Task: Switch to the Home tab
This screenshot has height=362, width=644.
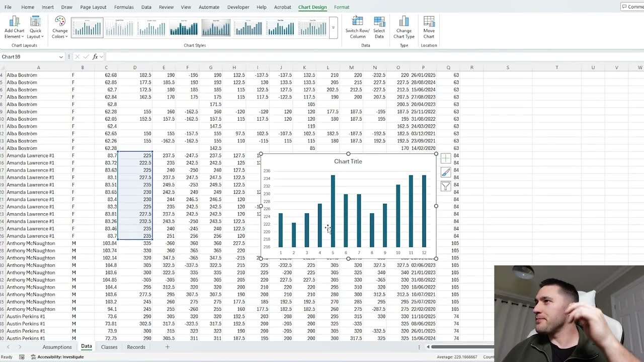Action: coord(28,7)
